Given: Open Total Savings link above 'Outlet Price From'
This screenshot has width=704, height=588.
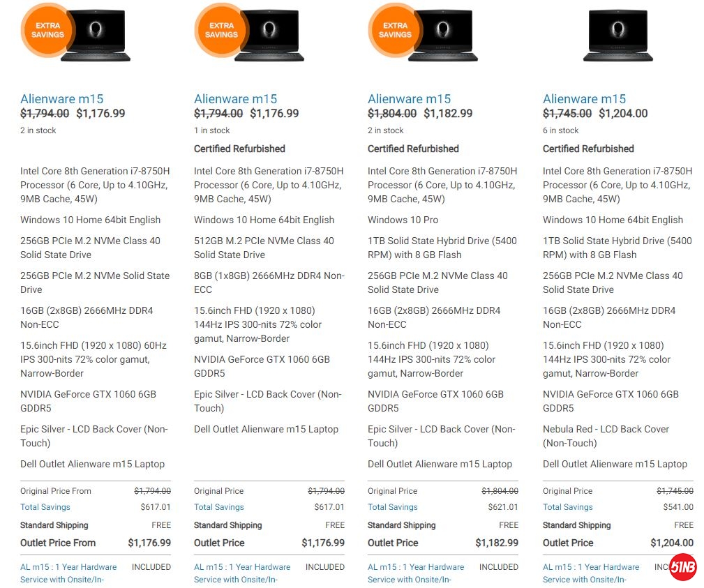Looking at the screenshot, I should tap(45, 507).
